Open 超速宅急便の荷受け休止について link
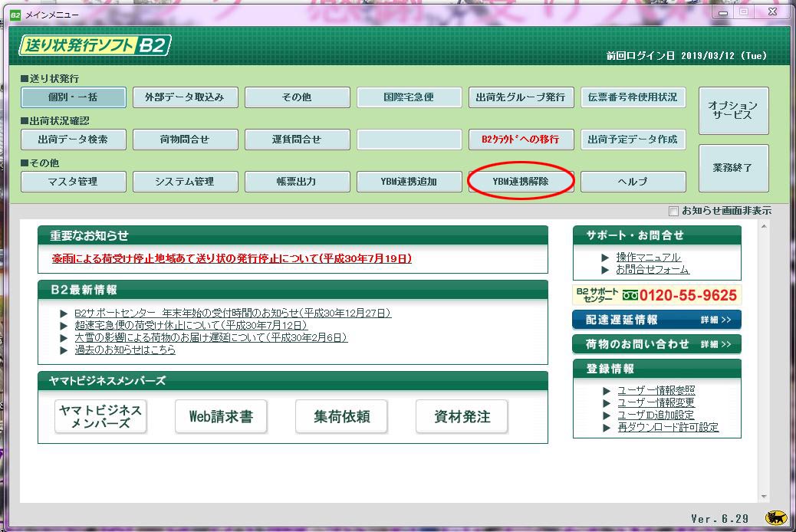Image resolution: width=796 pixels, height=532 pixels. pos(191,325)
